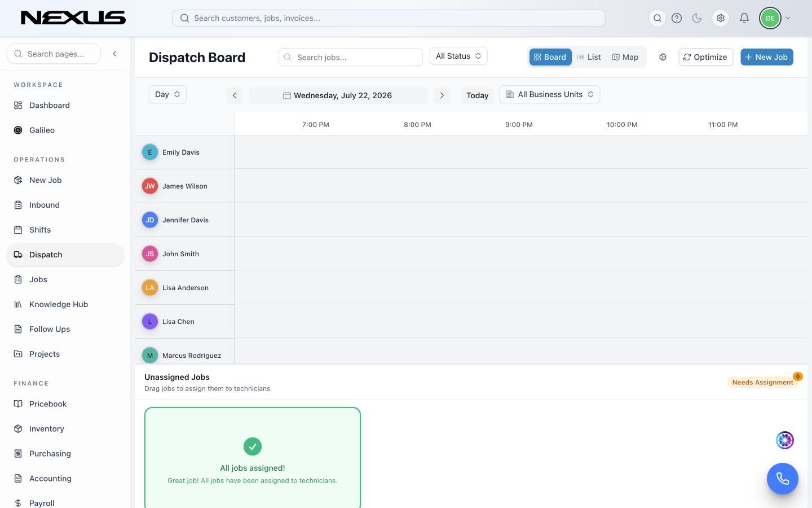Select technician Emily Davis
This screenshot has height=508, width=812.
tap(184, 152)
